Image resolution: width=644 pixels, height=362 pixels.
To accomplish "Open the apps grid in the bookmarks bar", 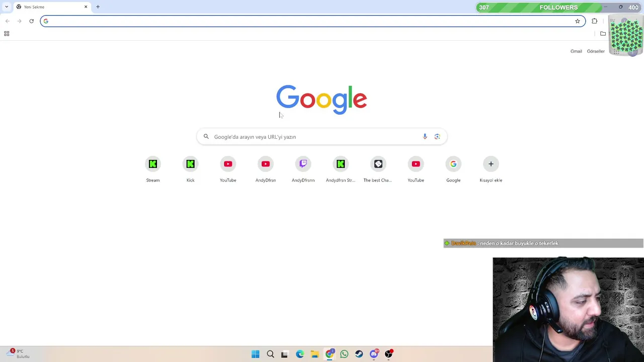I will [x=7, y=34].
